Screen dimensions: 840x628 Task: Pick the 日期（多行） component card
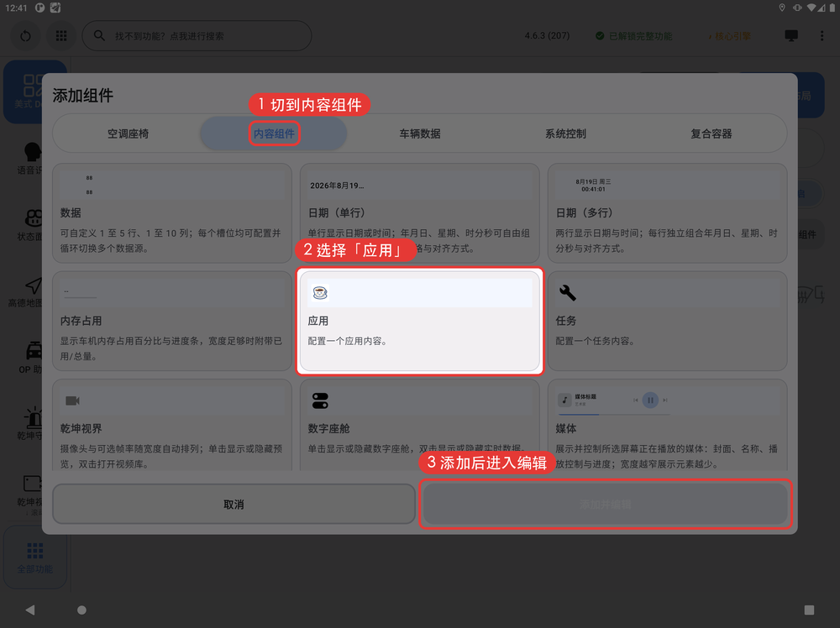coord(668,213)
